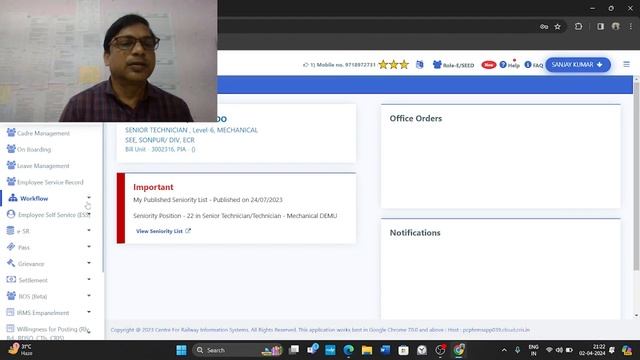Image resolution: width=640 pixels, height=360 pixels.
Task: Click the first gold star rating
Action: [383, 64]
